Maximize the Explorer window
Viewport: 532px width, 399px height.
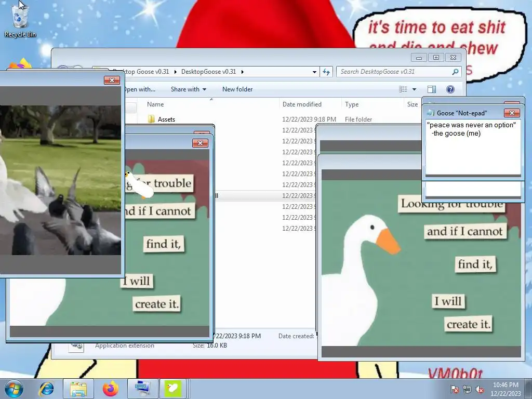pyautogui.click(x=436, y=57)
